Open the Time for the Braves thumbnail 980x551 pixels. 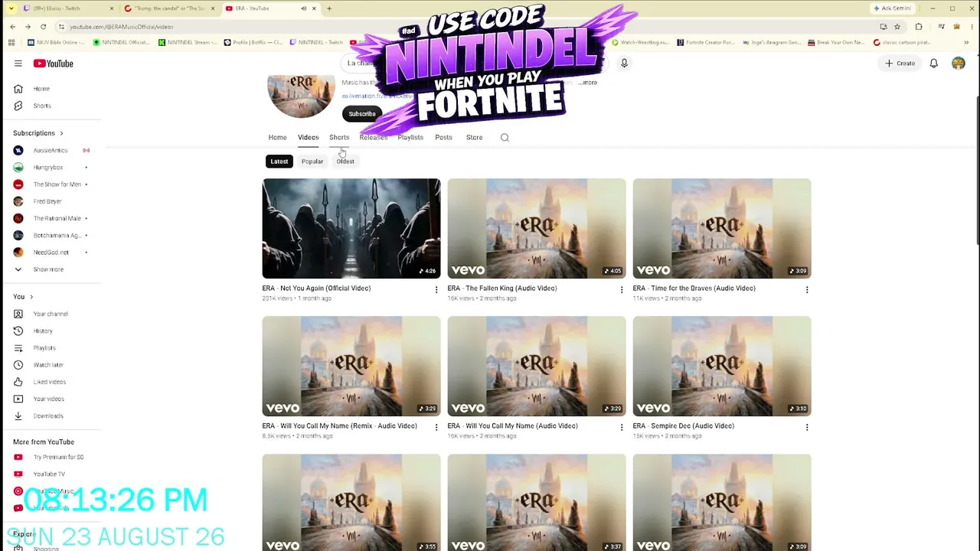point(722,229)
